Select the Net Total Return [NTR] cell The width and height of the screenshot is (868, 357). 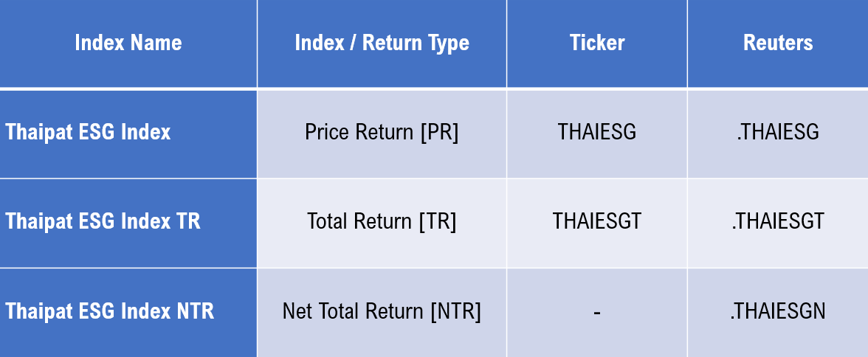tap(382, 311)
